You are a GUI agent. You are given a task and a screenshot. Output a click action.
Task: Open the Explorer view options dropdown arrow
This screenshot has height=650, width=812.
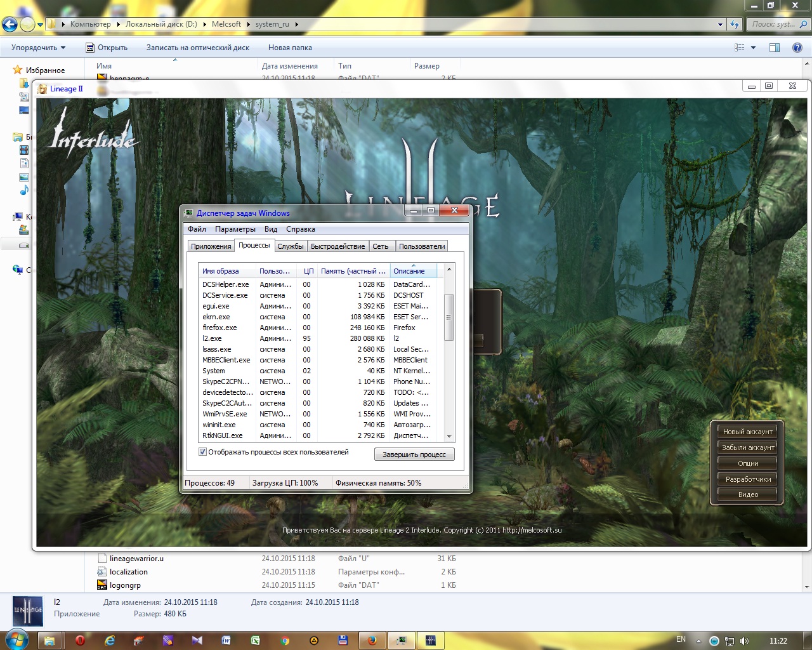coord(754,48)
